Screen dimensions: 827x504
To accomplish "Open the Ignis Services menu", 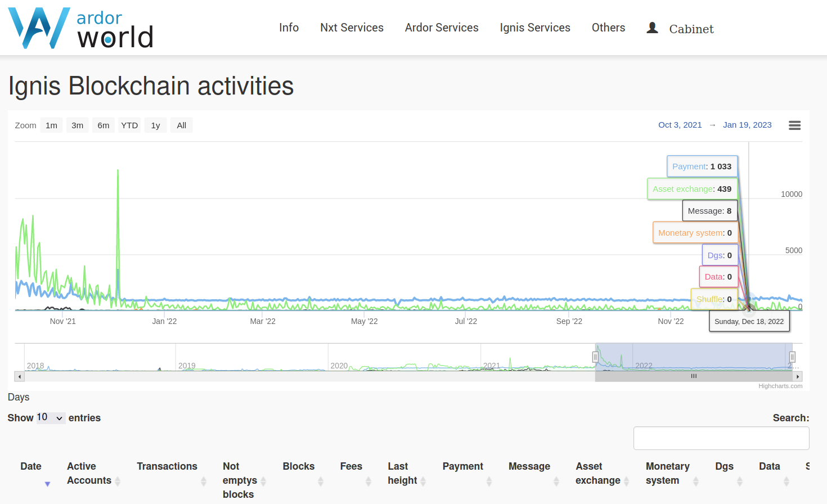I will (x=535, y=28).
